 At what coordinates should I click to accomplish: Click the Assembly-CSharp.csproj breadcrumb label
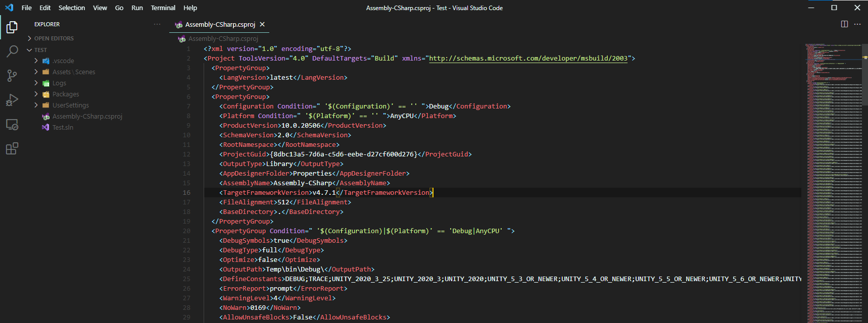pyautogui.click(x=223, y=39)
